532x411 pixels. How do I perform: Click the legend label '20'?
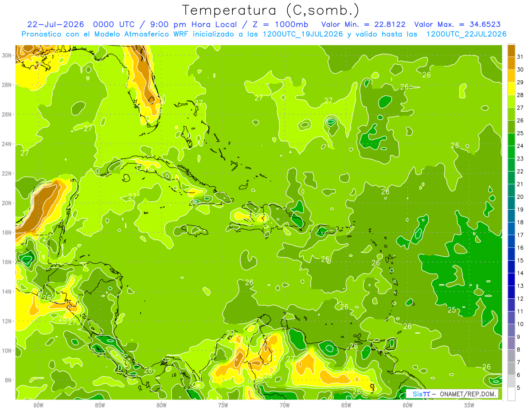point(520,197)
